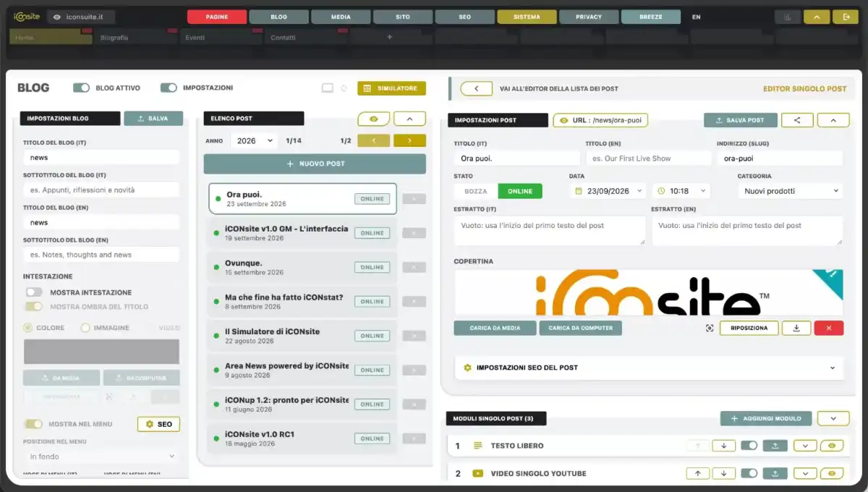Viewport: 868px width, 492px height.
Task: Preview the Video Singolo YouTube module with the eye icon
Action: [x=832, y=473]
